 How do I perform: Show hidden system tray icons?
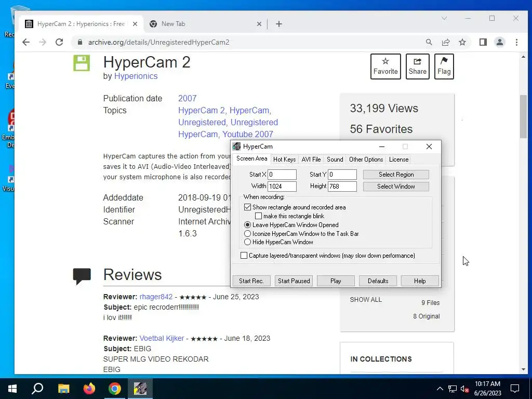coord(440,389)
